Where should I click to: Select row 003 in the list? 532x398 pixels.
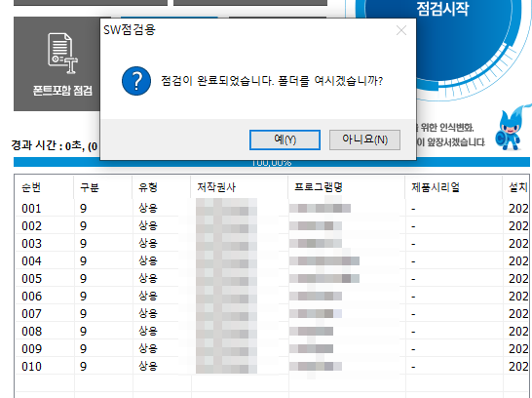pyautogui.click(x=272, y=244)
